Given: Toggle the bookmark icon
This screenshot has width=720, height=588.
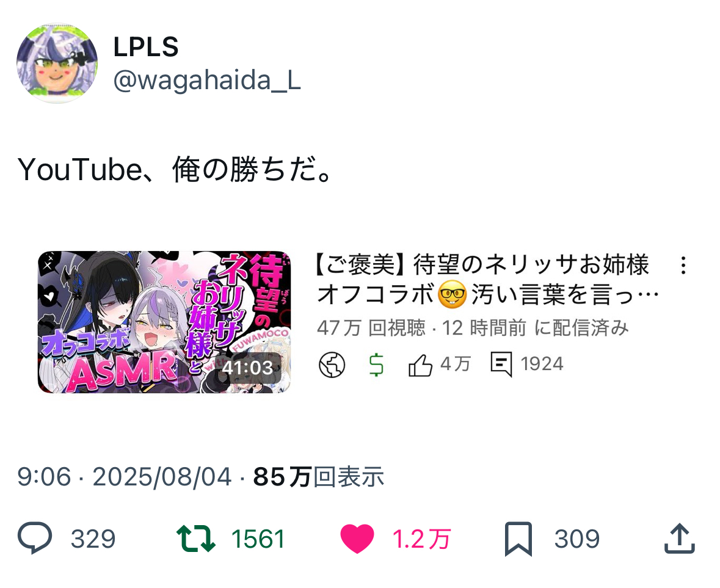Looking at the screenshot, I should pyautogui.click(x=518, y=539).
